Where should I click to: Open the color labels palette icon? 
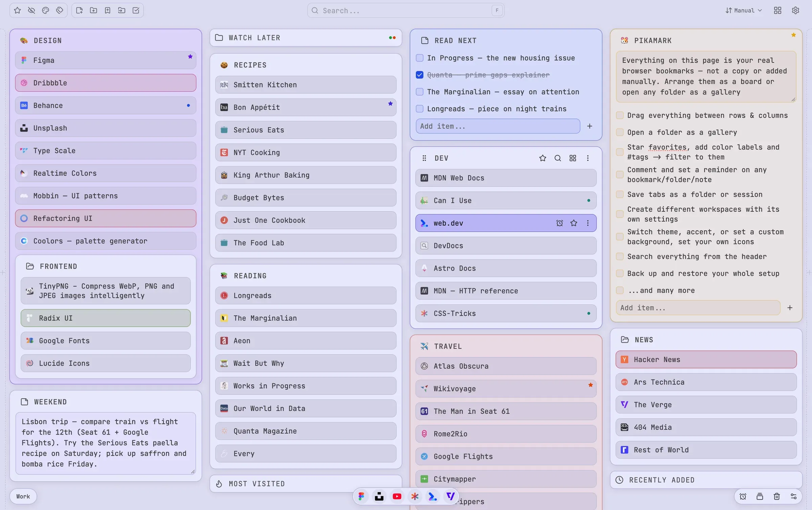coord(46,10)
